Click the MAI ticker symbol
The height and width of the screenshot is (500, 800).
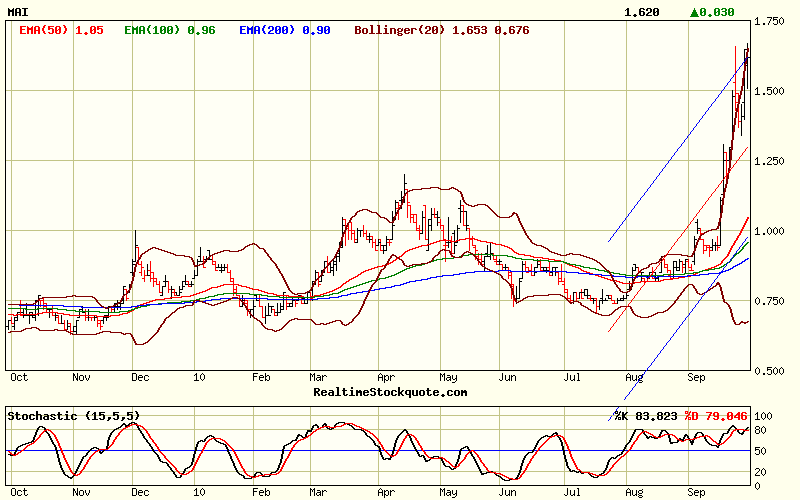click(x=18, y=12)
